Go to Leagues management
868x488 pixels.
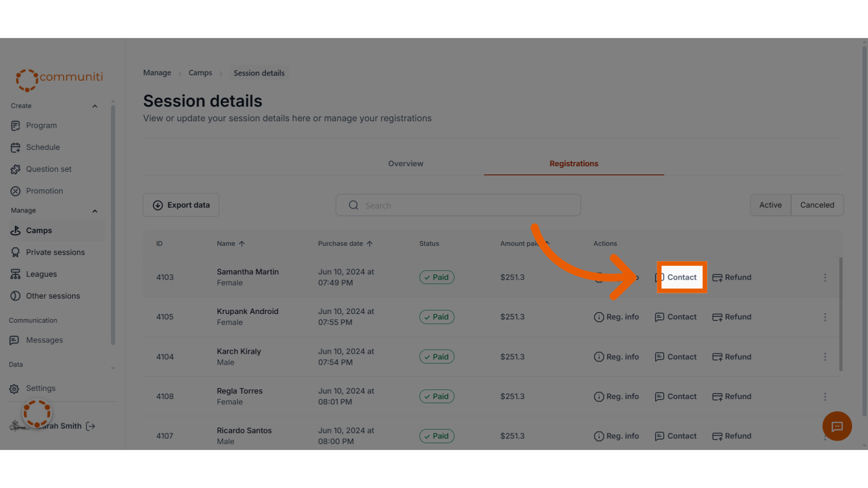41,274
